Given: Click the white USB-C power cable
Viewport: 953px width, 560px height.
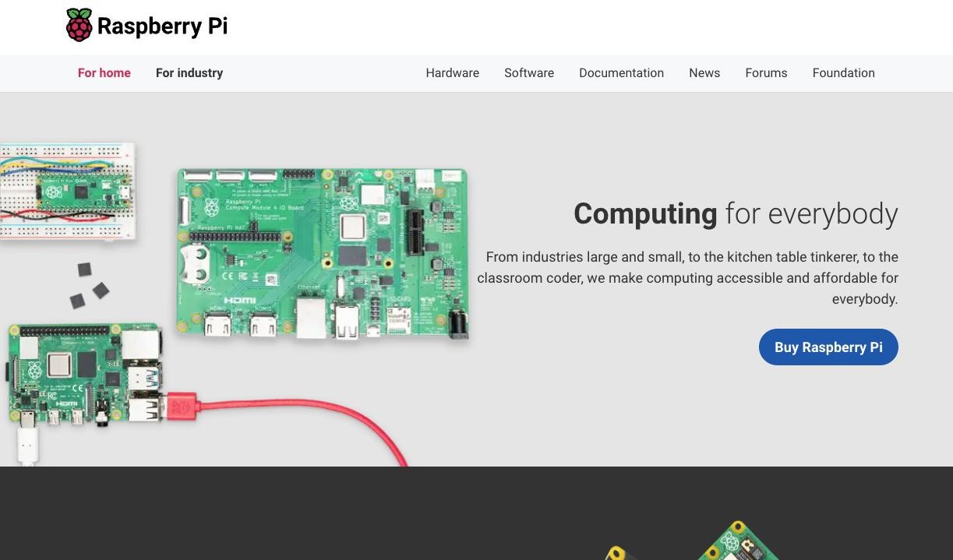Looking at the screenshot, I should [28, 446].
